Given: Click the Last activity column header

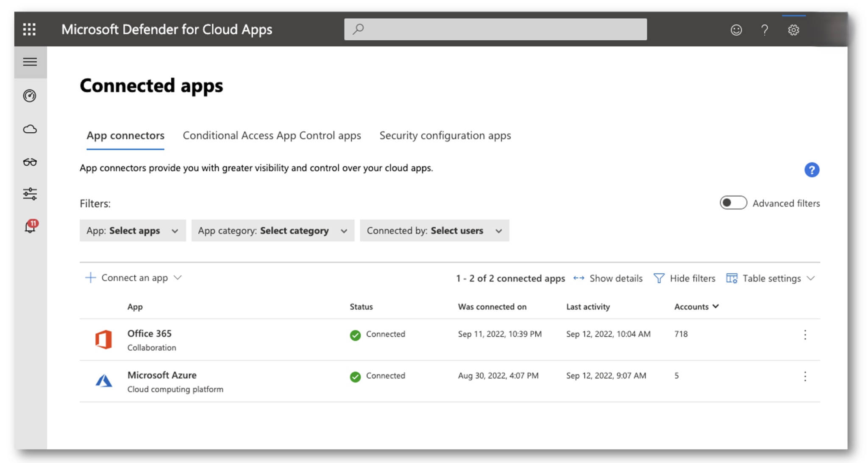Looking at the screenshot, I should pyautogui.click(x=588, y=307).
